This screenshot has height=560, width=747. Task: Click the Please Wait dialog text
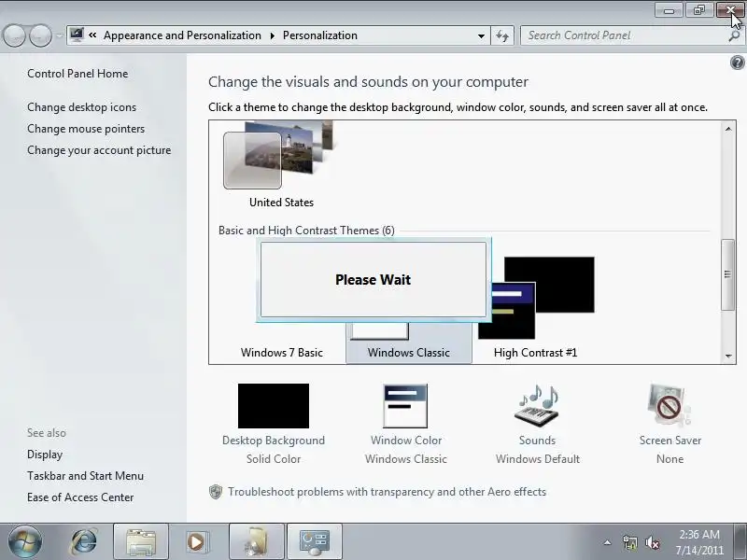373,279
